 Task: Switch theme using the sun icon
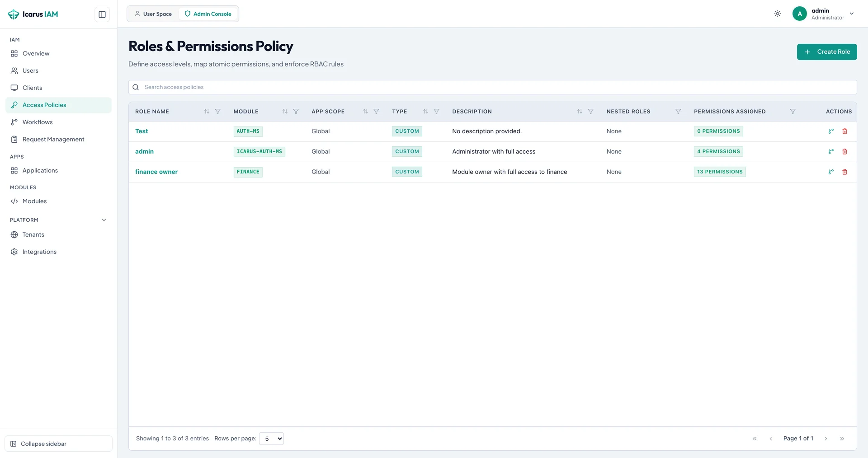[x=778, y=14]
